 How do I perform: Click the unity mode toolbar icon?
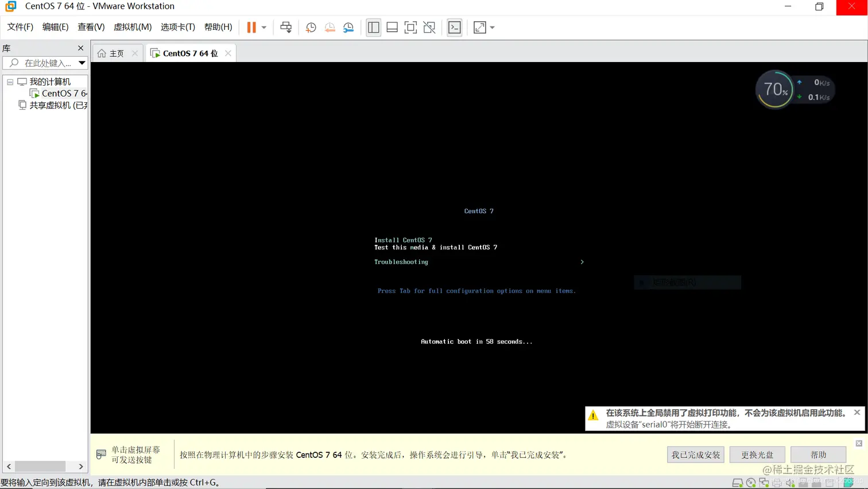pos(429,27)
